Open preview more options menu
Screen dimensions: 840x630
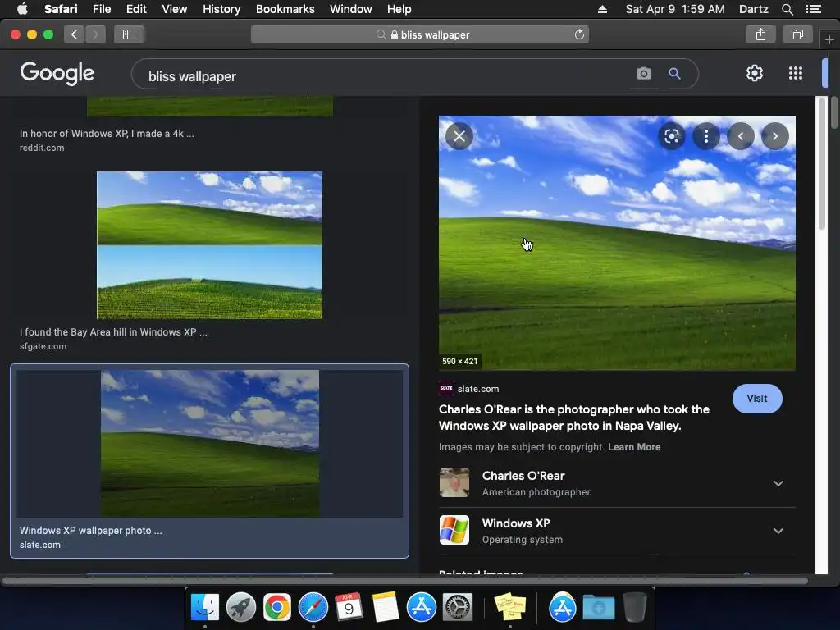pos(706,136)
